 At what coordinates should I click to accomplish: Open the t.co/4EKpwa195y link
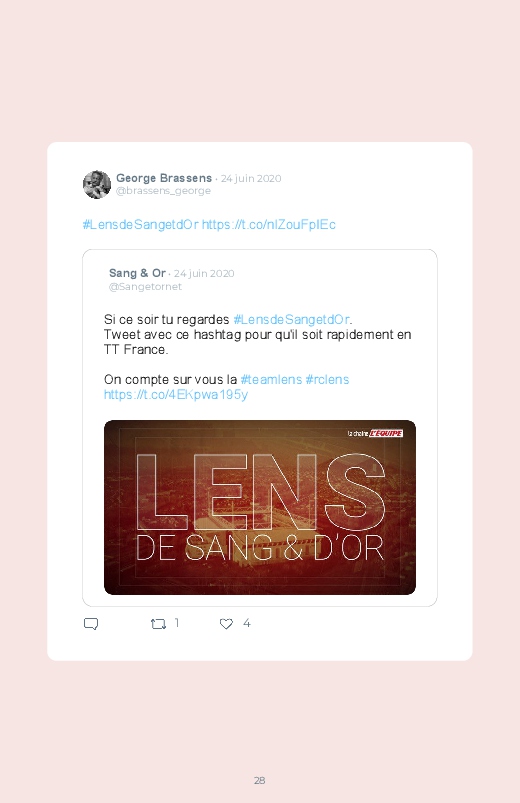coord(176,394)
